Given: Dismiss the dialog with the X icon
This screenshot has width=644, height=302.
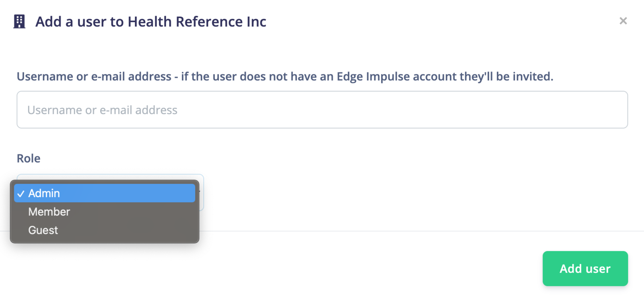Looking at the screenshot, I should pos(623,21).
